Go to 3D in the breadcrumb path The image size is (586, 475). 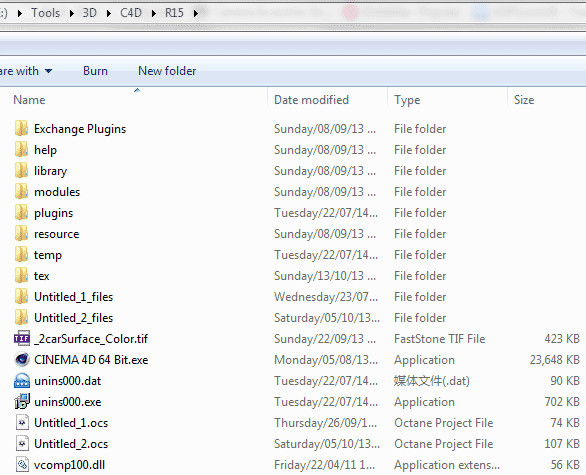point(90,13)
